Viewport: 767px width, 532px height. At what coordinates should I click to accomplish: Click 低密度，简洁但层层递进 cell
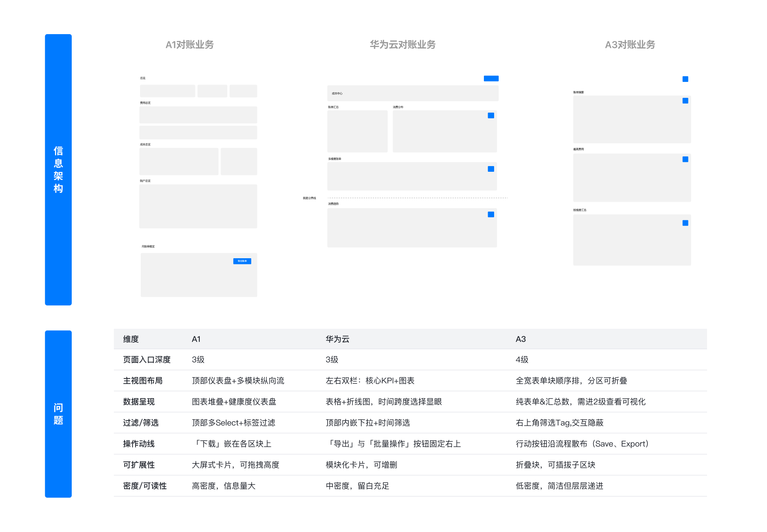[x=559, y=486]
